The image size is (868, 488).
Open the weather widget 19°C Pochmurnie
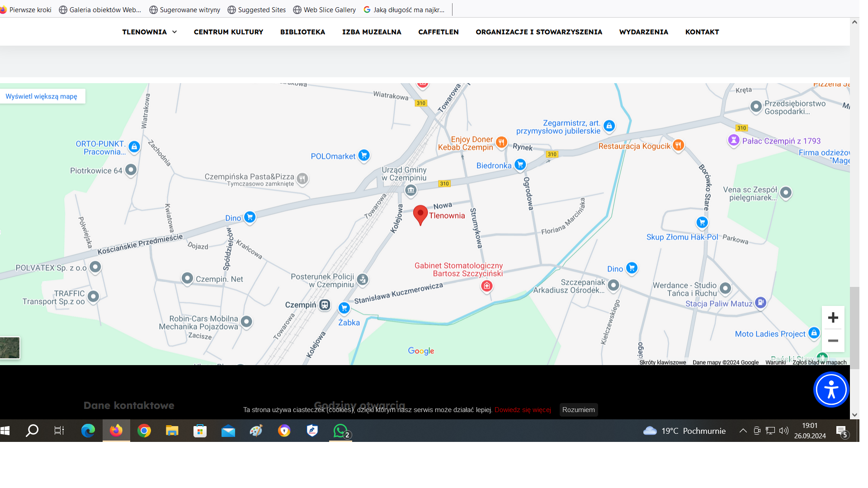tap(684, 431)
